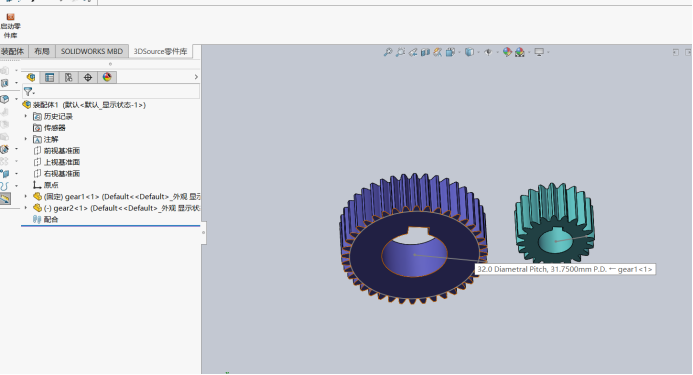Click the assembly features icon in sidebar

(4, 149)
